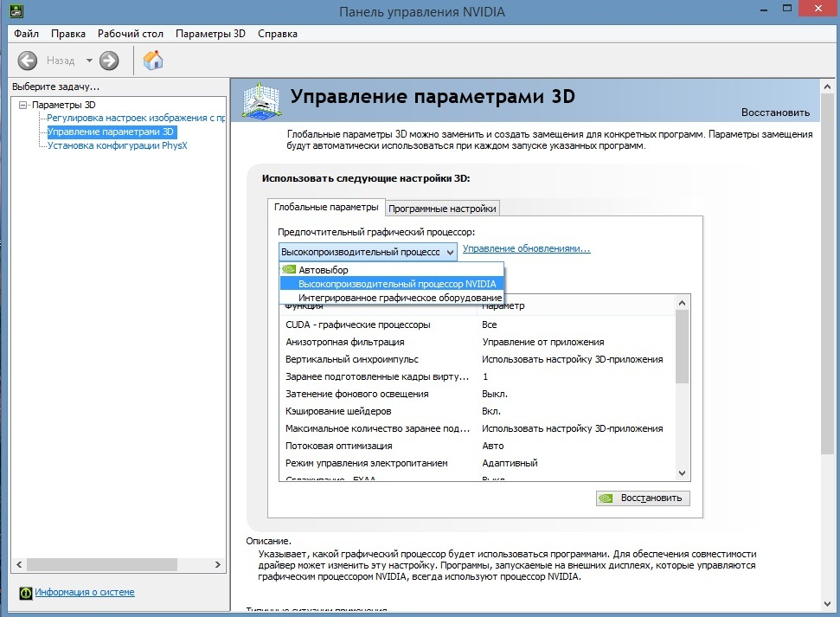
Task: Open Информация о системе link
Action: pos(85,593)
